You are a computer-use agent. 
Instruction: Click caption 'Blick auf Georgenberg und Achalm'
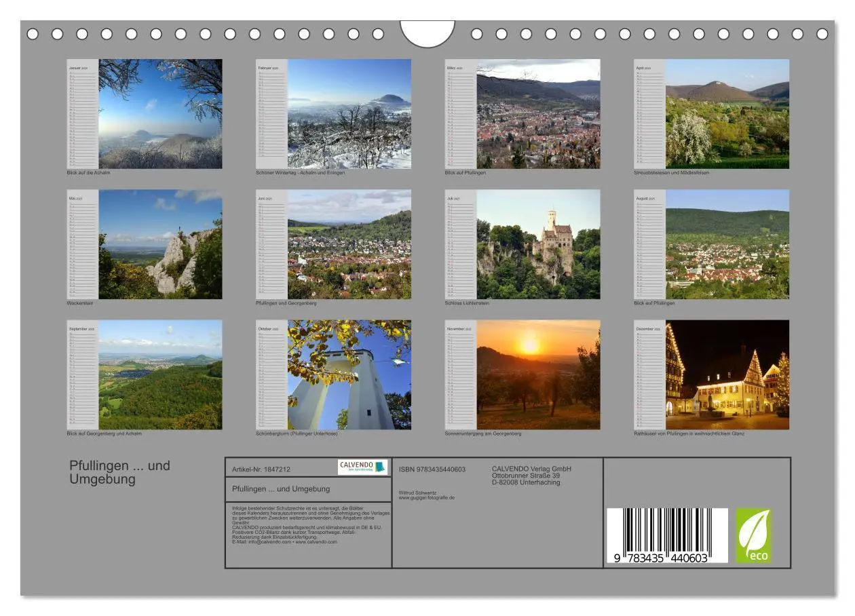pos(104,434)
